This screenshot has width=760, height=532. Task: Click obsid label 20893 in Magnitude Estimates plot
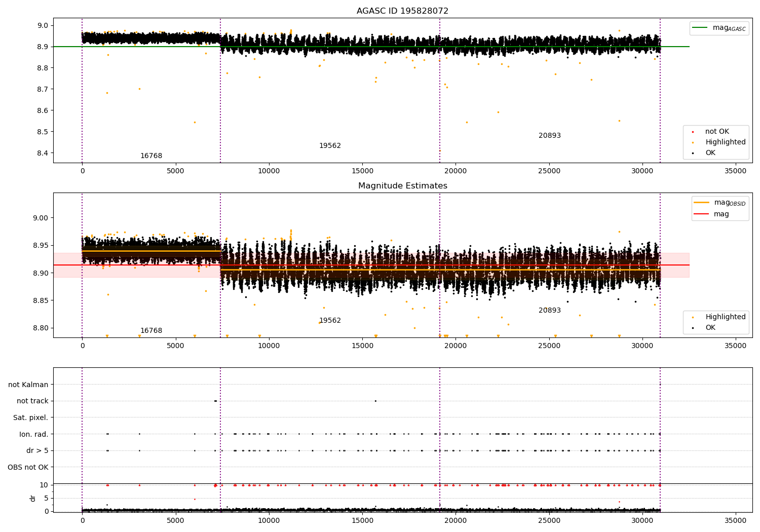(550, 311)
